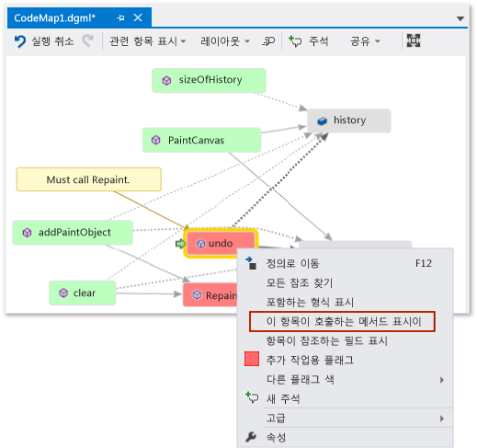Choose 속성 menu item
Image resolution: width=477 pixels, height=448 pixels.
coord(346,437)
